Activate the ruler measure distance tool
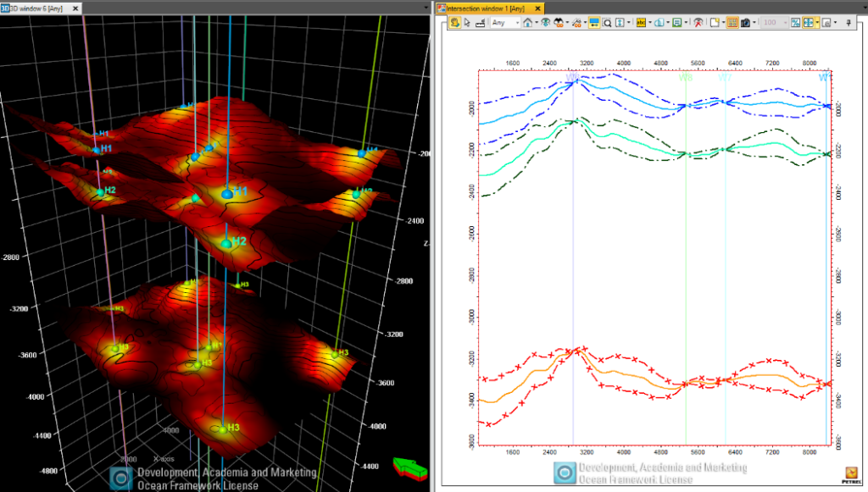This screenshot has width=868, height=492. point(480,23)
